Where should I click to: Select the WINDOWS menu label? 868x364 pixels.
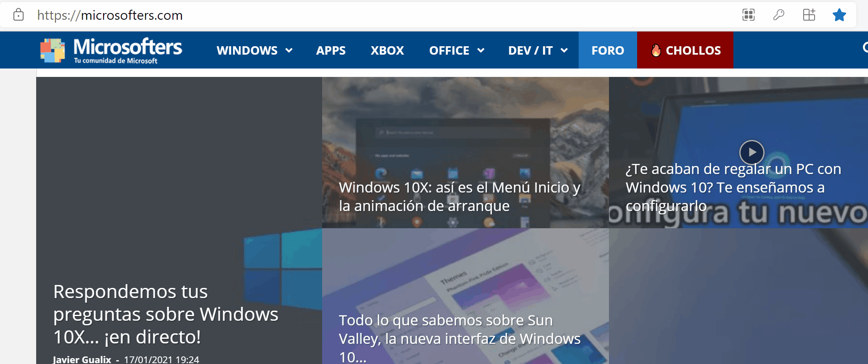tap(247, 50)
